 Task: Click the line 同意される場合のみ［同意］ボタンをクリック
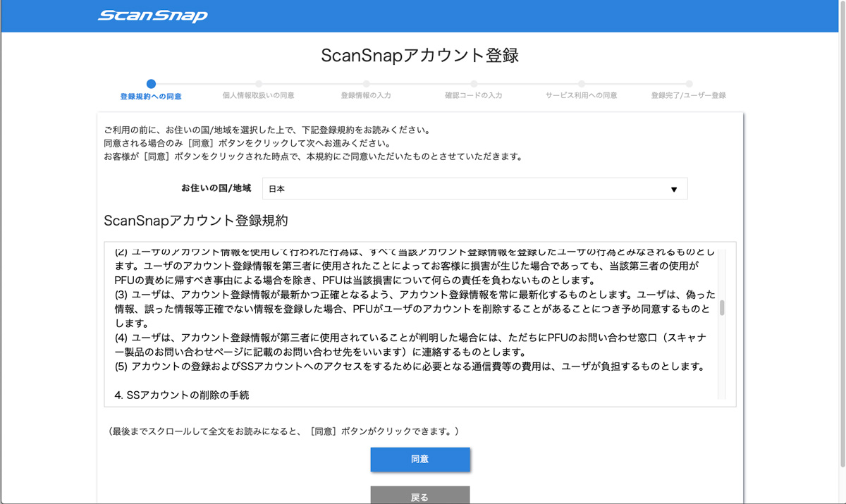(247, 143)
